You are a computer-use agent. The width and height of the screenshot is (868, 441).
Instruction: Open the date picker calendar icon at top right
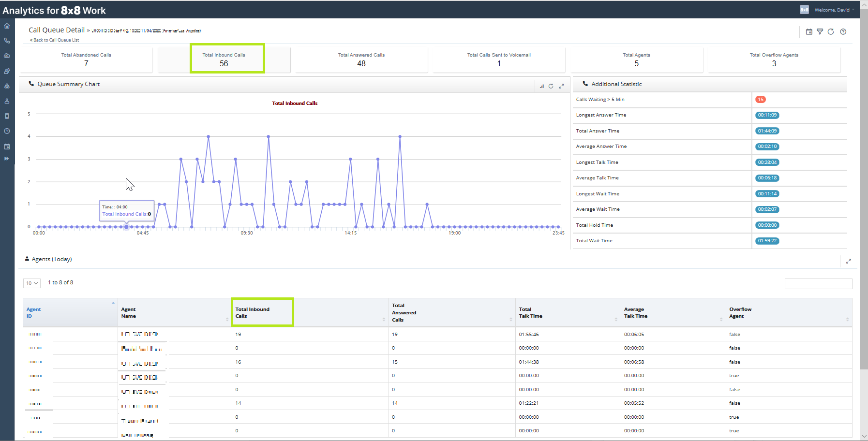point(809,32)
